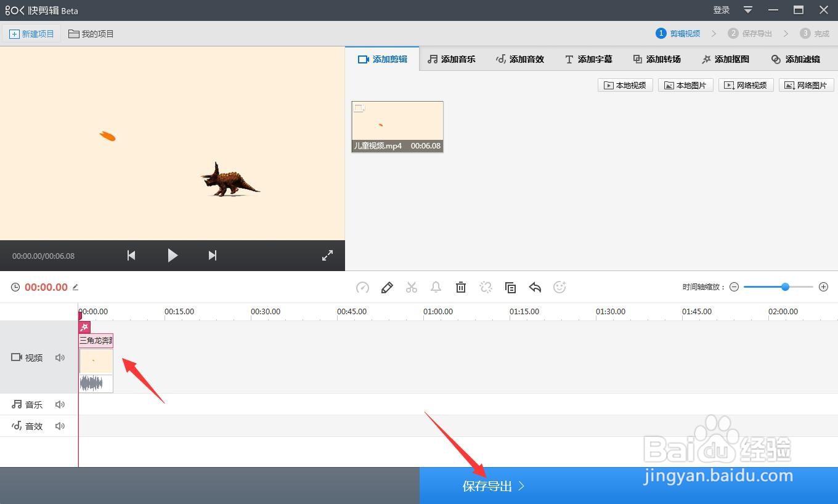Click 网络图片 online image button
Image resolution: width=838 pixels, height=504 pixels.
[807, 85]
